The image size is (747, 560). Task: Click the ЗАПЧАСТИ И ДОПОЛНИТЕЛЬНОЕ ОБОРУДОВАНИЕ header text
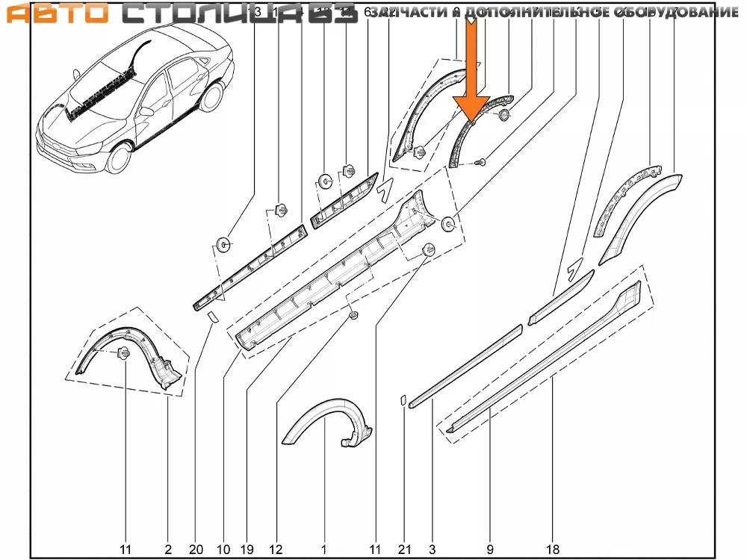pyautogui.click(x=554, y=13)
